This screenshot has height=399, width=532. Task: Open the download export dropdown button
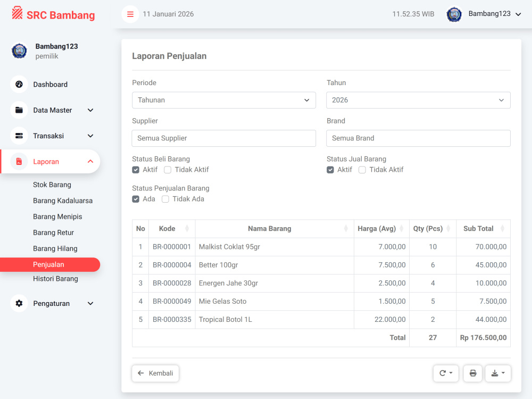tap(498, 373)
